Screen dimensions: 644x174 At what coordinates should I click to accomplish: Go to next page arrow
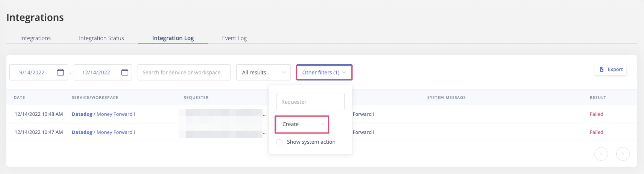[x=623, y=154]
